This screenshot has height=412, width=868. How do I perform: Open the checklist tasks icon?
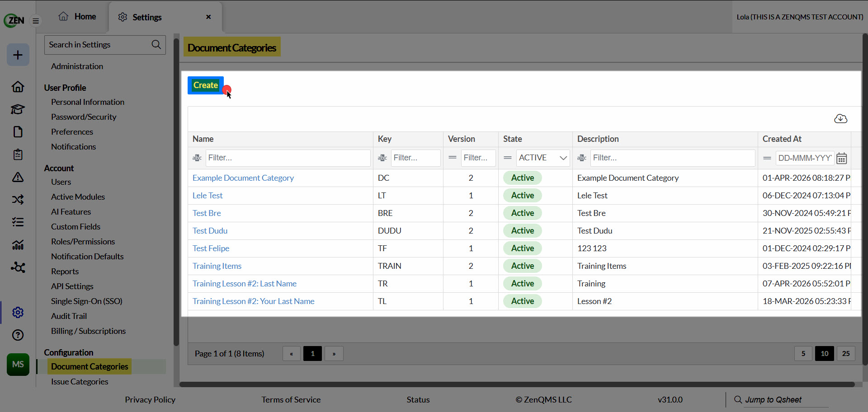tap(18, 222)
